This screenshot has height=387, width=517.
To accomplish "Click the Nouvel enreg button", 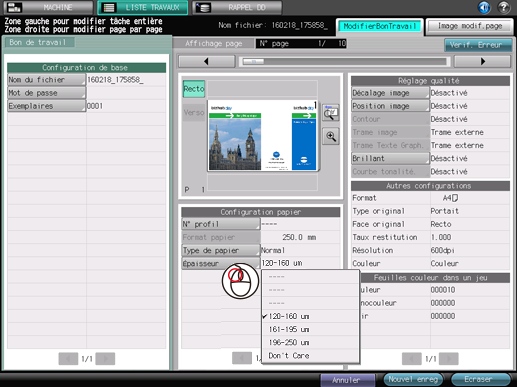I will pos(413,379).
